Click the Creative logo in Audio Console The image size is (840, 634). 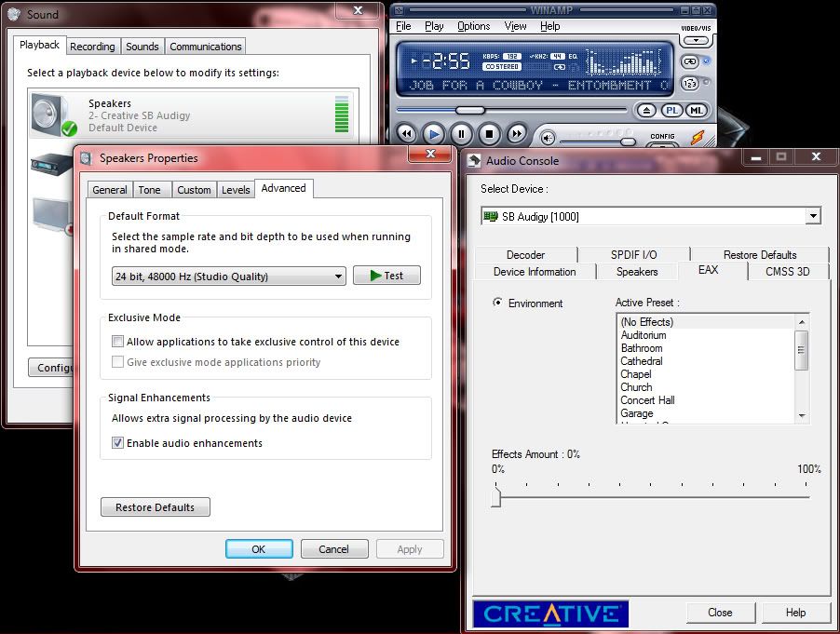[550, 613]
